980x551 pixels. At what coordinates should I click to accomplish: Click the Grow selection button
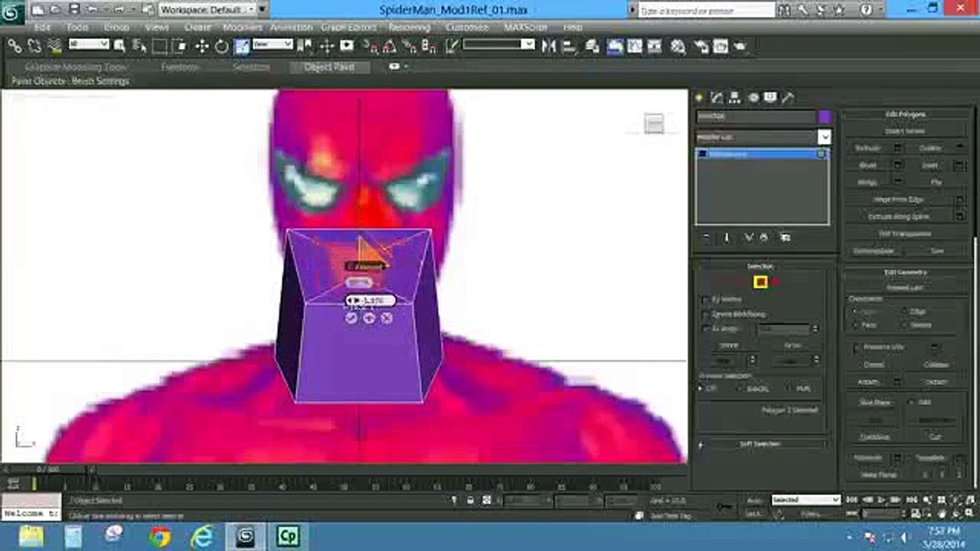[x=792, y=345]
